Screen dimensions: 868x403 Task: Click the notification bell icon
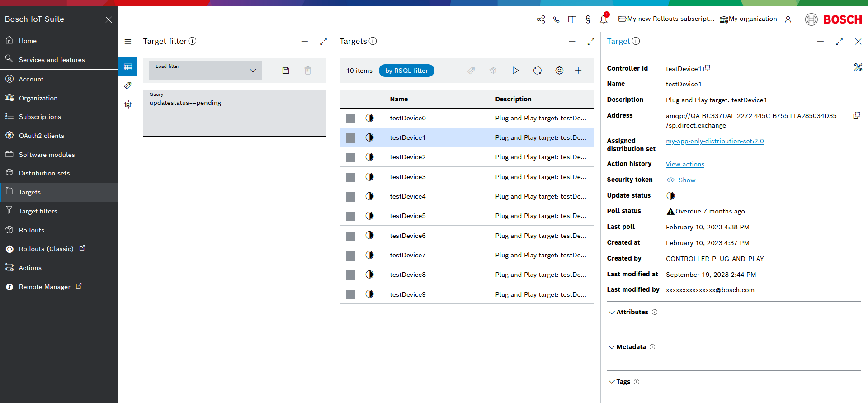click(x=604, y=19)
